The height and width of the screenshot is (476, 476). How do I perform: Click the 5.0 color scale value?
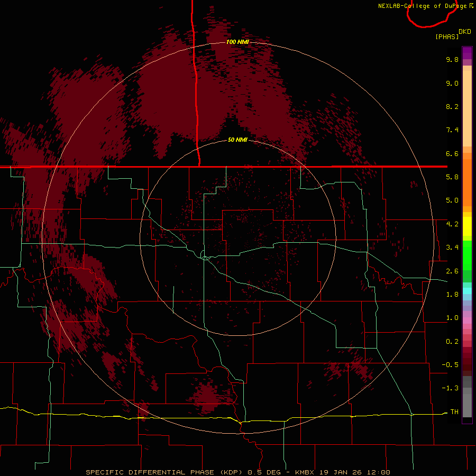(452, 200)
